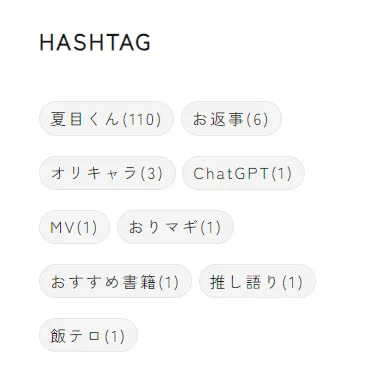Open the ChatGPT(1) hashtag
This screenshot has height=389, width=368.
pyautogui.click(x=243, y=173)
